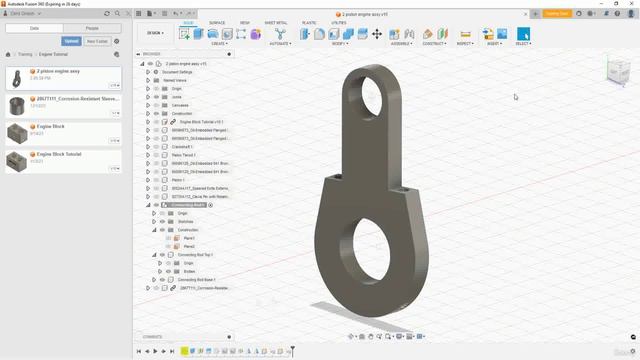Search in the data panel
The width and height of the screenshot is (640, 360).
point(118,13)
